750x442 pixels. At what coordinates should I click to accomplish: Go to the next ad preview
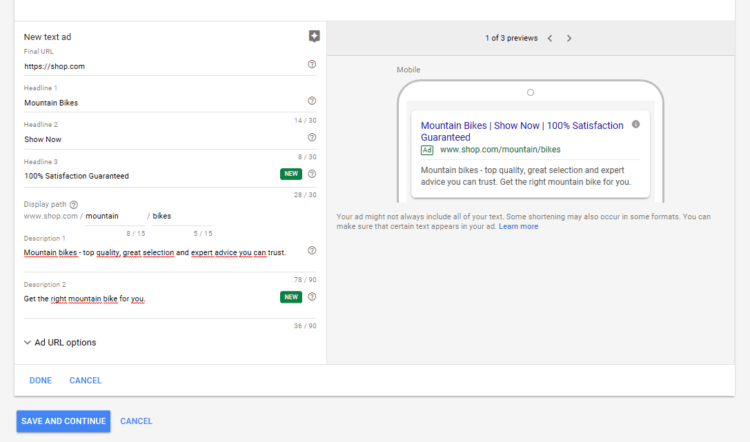click(569, 38)
